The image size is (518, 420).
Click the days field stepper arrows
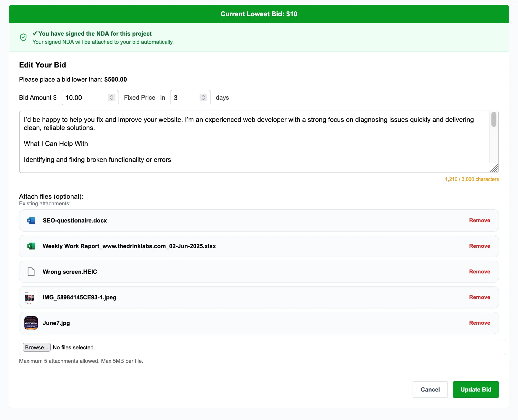pyautogui.click(x=203, y=98)
